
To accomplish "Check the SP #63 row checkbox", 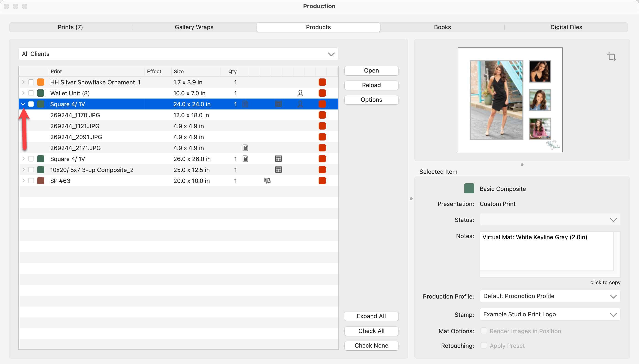I will (31, 180).
